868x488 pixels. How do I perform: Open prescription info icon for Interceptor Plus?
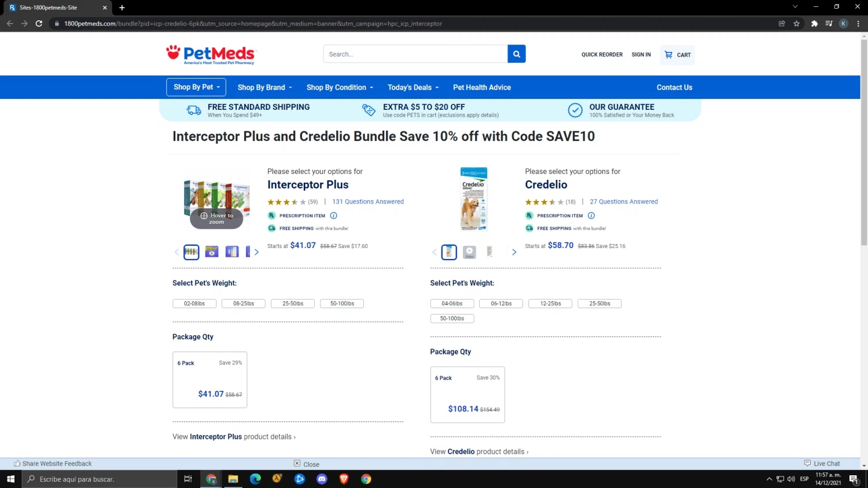coord(333,216)
